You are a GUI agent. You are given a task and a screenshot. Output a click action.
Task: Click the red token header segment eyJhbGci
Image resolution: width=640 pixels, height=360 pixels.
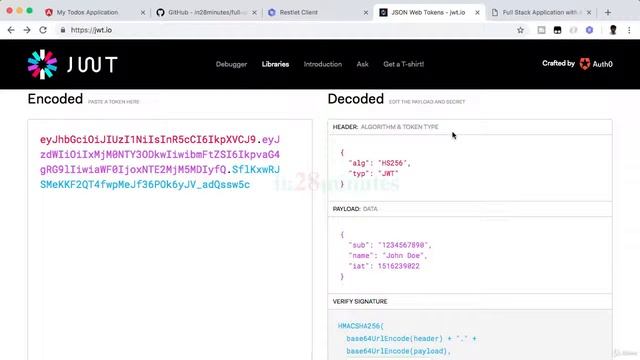pos(148,140)
